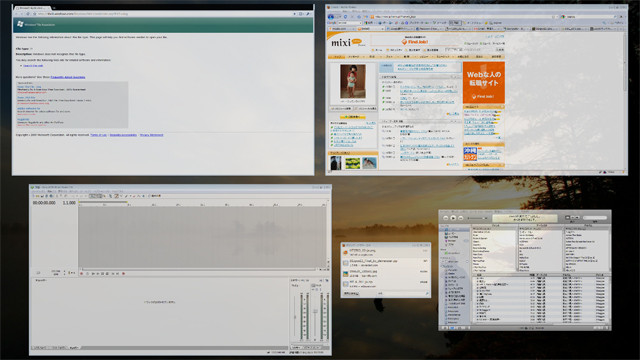Go back with Firefox's back arrow button
The image size is (640, 360).
click(331, 17)
